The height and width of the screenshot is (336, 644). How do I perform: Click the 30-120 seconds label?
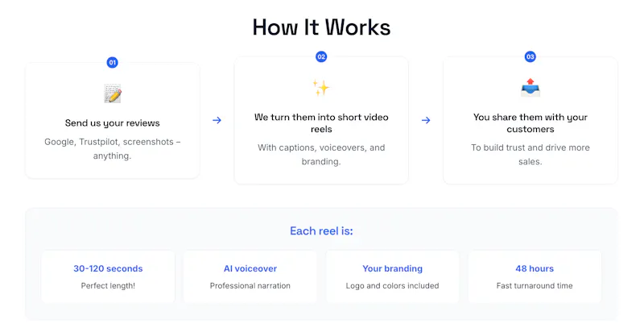point(108,268)
